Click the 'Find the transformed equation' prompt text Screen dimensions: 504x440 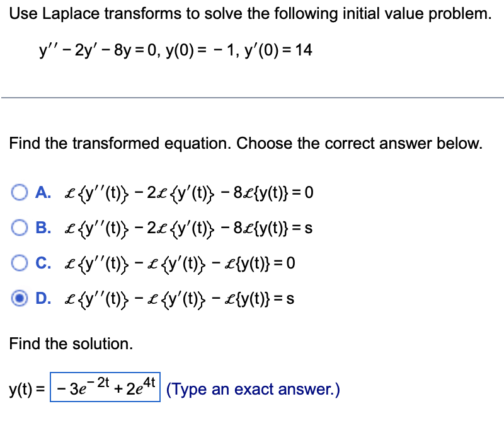tap(157, 143)
